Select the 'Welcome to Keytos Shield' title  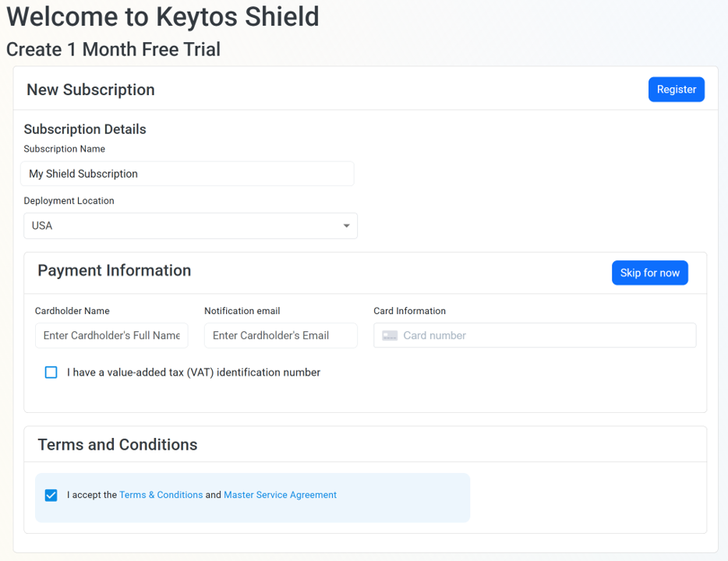(x=163, y=16)
